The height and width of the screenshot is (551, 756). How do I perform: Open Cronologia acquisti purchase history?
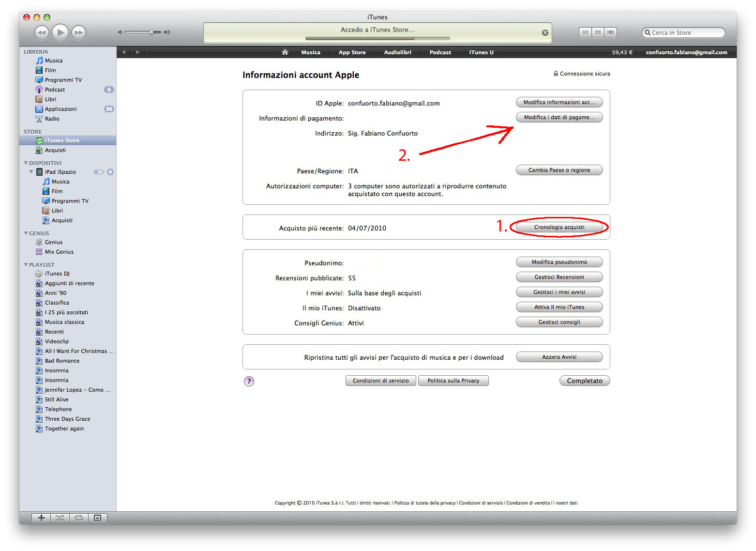559,227
